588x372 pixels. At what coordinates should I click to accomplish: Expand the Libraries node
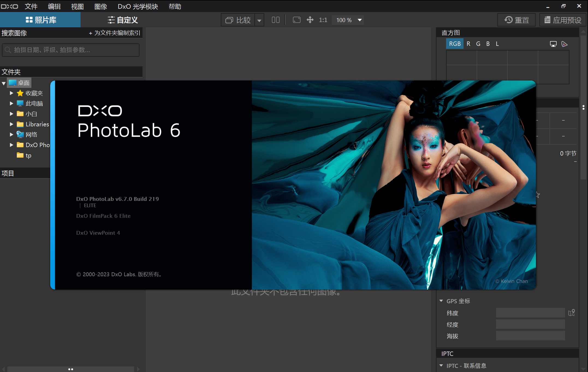pos(11,124)
